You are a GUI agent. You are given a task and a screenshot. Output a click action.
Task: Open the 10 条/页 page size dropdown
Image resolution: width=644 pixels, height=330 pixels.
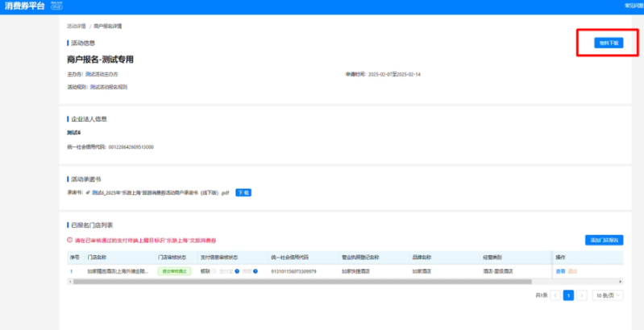click(x=608, y=295)
